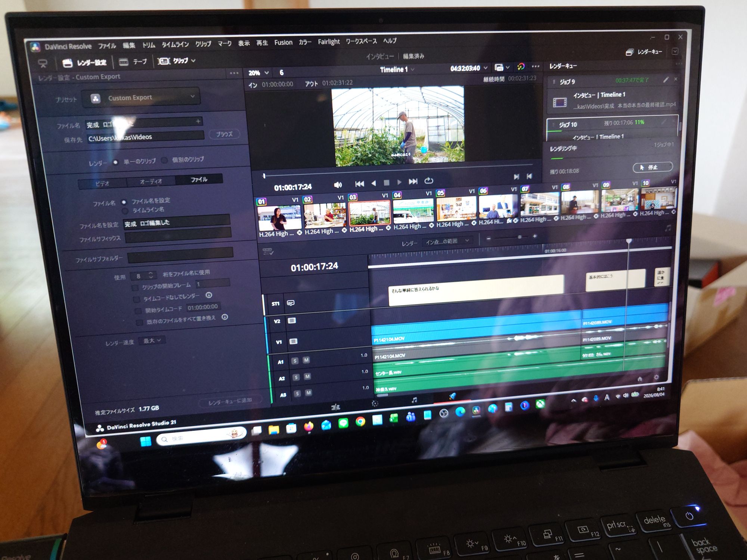The image size is (747, 560).
Task: Click the 停止 button to stop rendering
Action: click(x=652, y=167)
